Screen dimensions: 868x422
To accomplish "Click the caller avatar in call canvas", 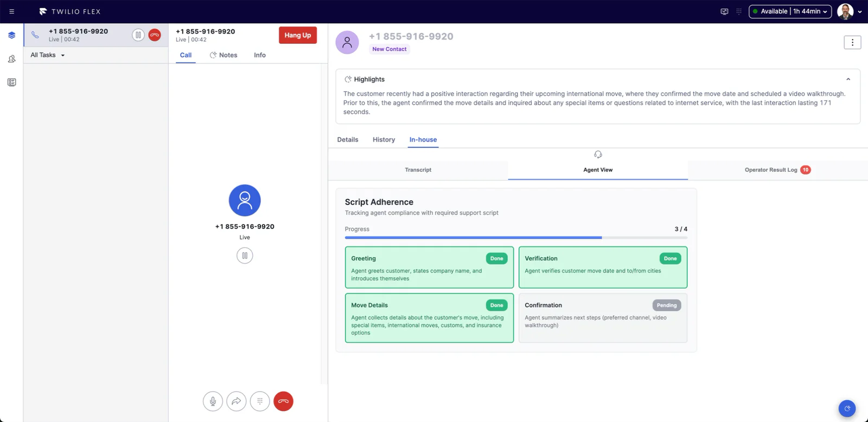I will 245,200.
